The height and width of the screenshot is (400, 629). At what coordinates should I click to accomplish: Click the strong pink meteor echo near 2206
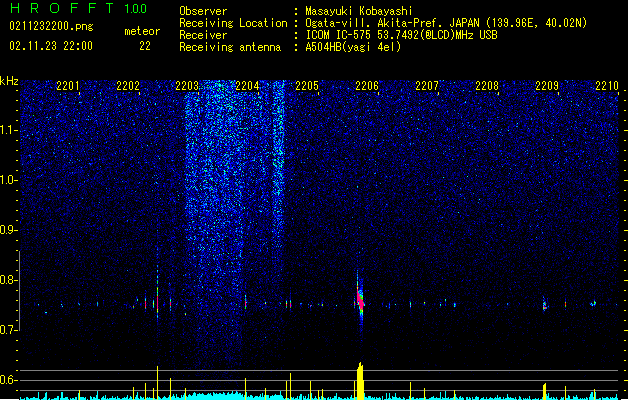[360, 299]
